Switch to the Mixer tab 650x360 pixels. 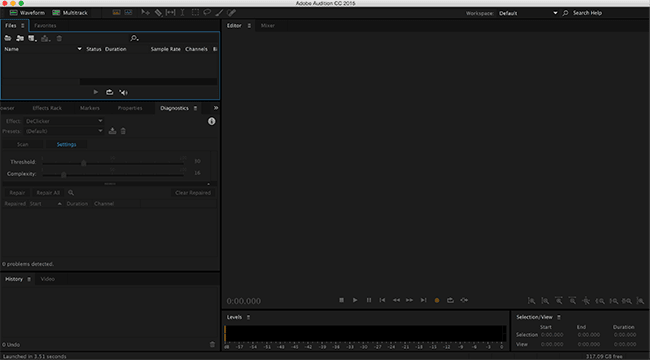point(268,25)
